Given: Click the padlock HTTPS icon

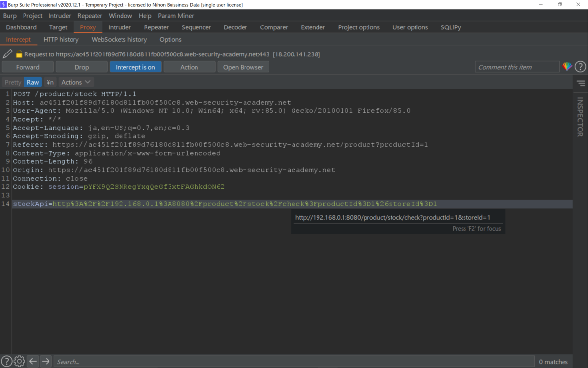Looking at the screenshot, I should point(19,54).
